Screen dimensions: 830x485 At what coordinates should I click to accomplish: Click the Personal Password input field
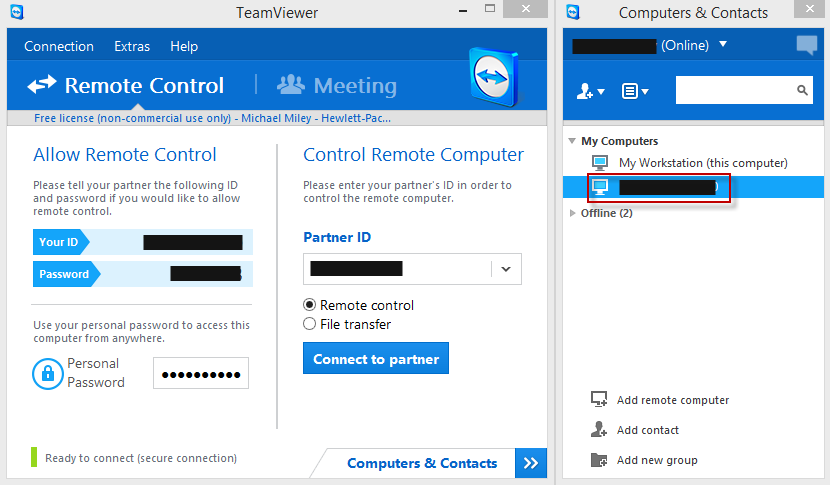click(x=200, y=374)
